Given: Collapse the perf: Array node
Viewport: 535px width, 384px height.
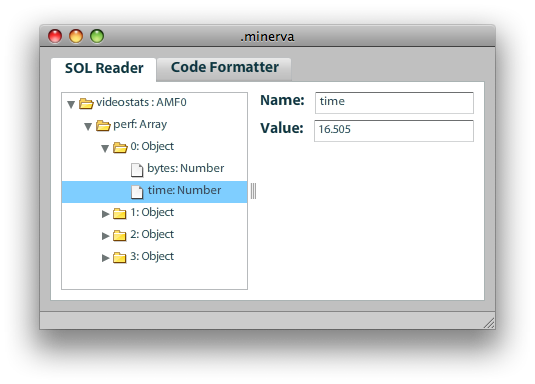Looking at the screenshot, I should click(x=88, y=127).
